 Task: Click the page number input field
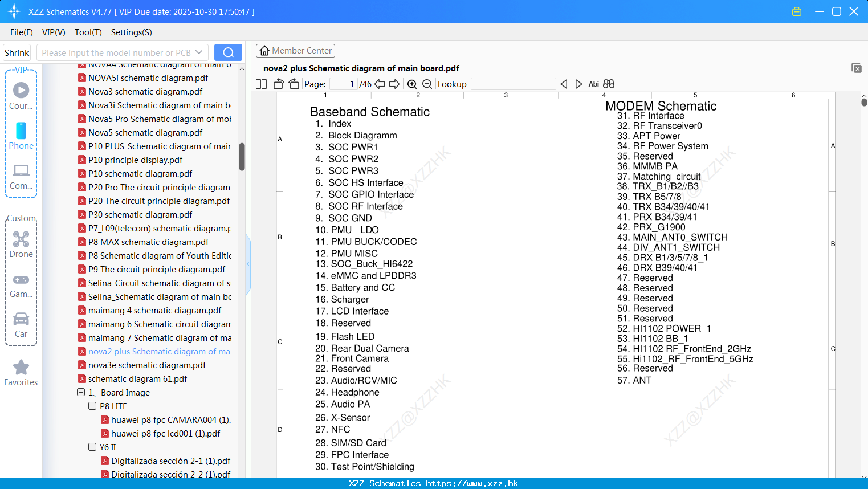click(x=343, y=84)
